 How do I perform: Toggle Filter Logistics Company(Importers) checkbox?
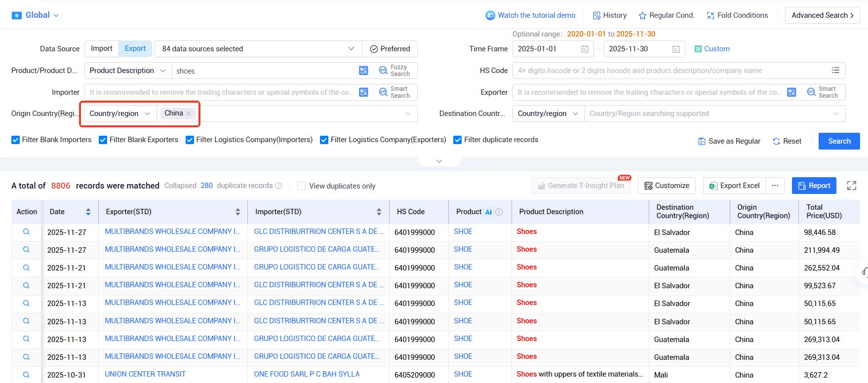pyautogui.click(x=190, y=140)
